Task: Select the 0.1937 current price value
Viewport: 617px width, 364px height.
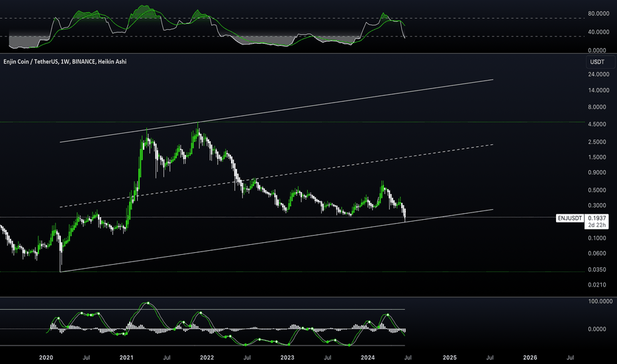Action: coord(596,218)
